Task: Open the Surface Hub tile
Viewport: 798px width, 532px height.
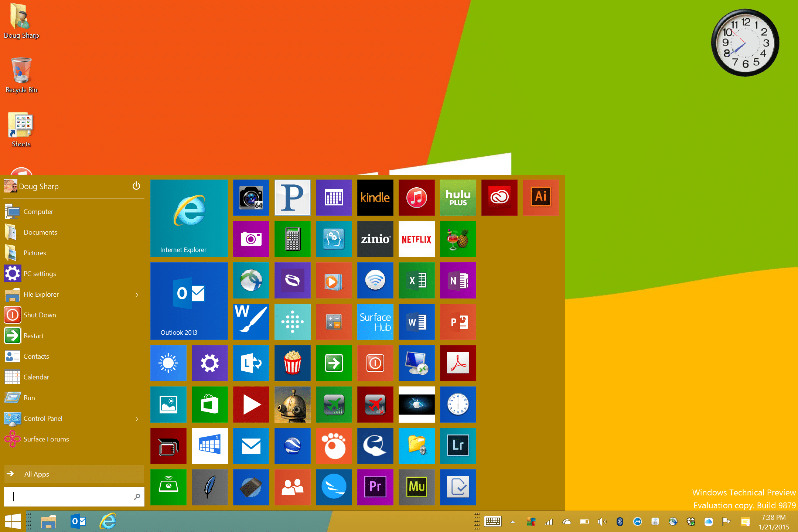Action: (x=375, y=322)
